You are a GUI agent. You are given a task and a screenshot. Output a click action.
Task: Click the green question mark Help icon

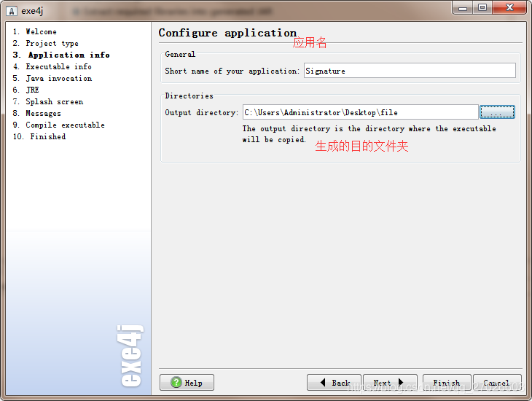[x=176, y=382]
